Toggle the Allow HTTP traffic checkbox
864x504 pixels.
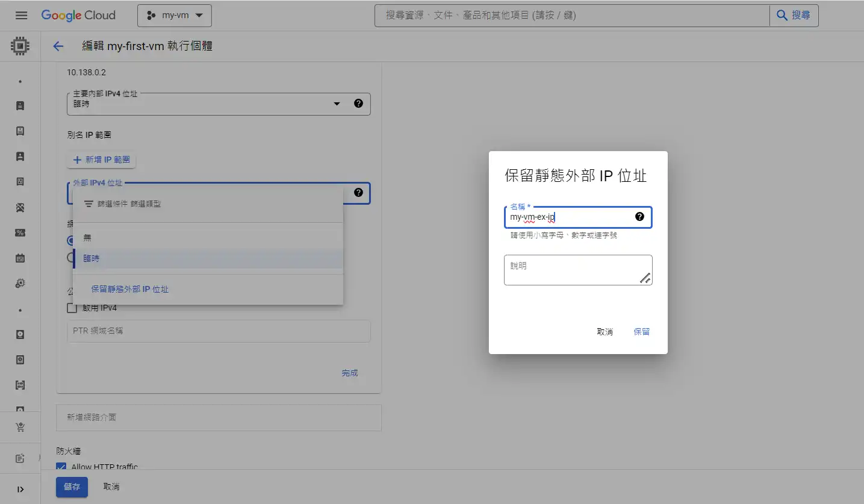pos(61,467)
